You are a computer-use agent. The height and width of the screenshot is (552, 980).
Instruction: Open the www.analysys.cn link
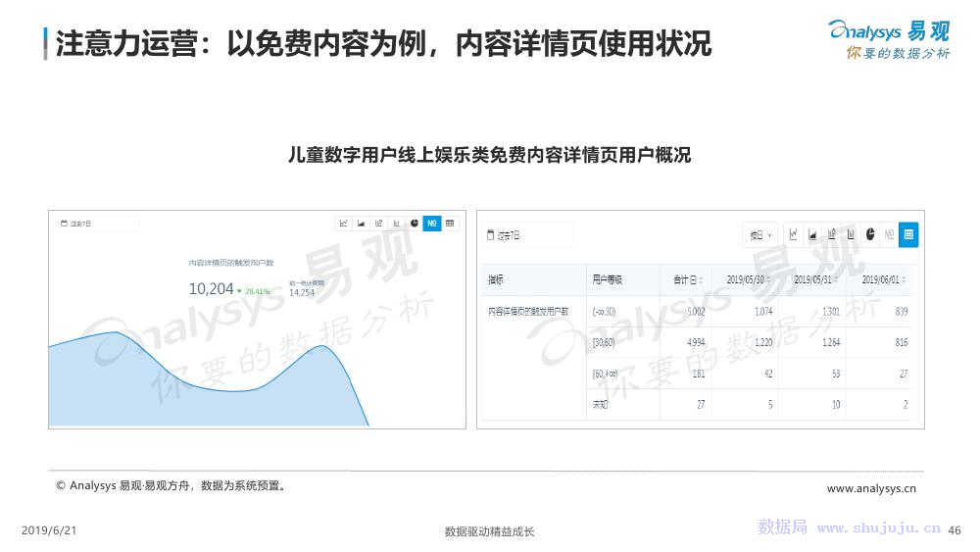click(871, 488)
